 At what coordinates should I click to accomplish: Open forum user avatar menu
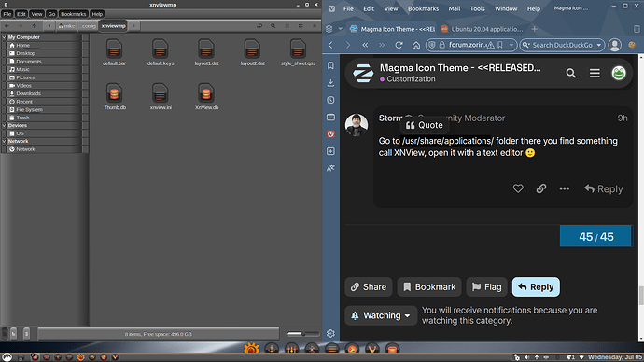pos(619,73)
